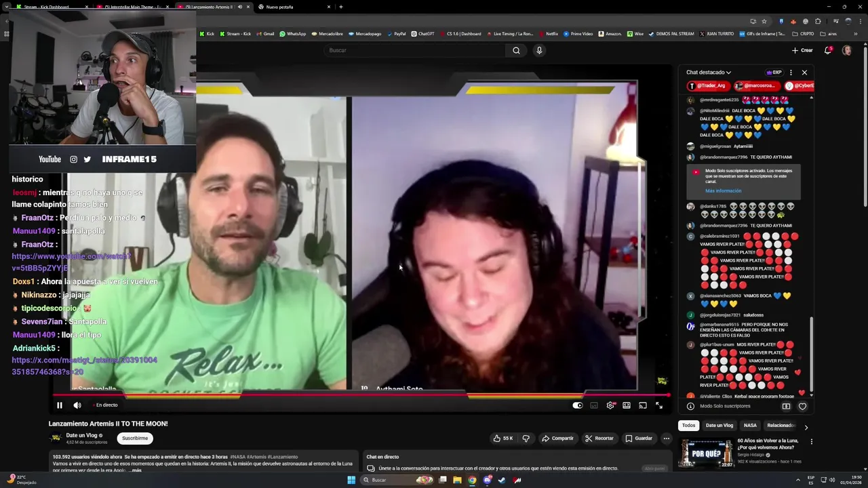Expand the 'Chat destacado' dropdown
The width and height of the screenshot is (868, 488).
tap(709, 73)
